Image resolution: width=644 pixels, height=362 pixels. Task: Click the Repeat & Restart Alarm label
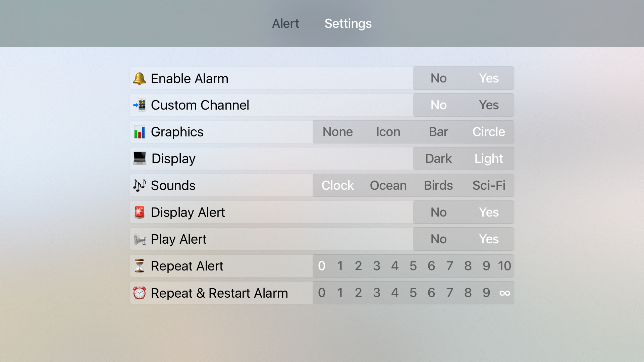(x=219, y=293)
